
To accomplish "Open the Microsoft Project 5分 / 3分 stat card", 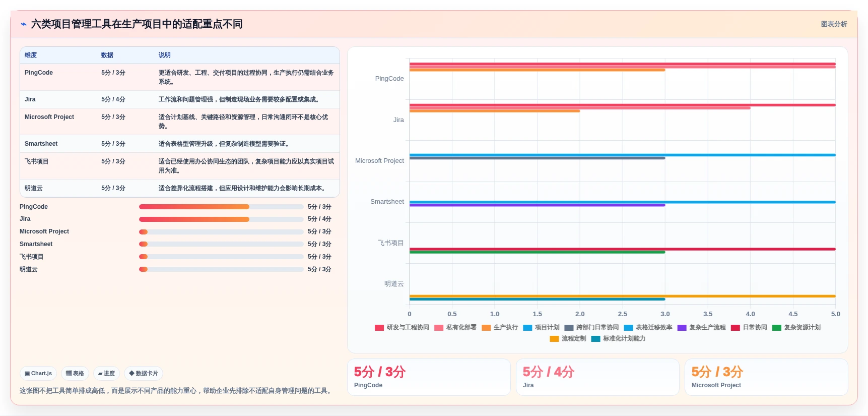I will (766, 377).
